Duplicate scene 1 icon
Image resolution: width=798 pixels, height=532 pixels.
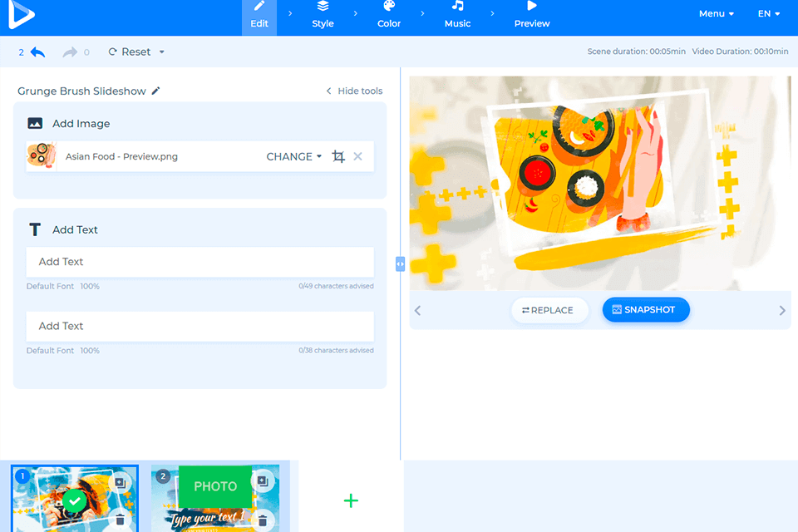click(x=120, y=482)
